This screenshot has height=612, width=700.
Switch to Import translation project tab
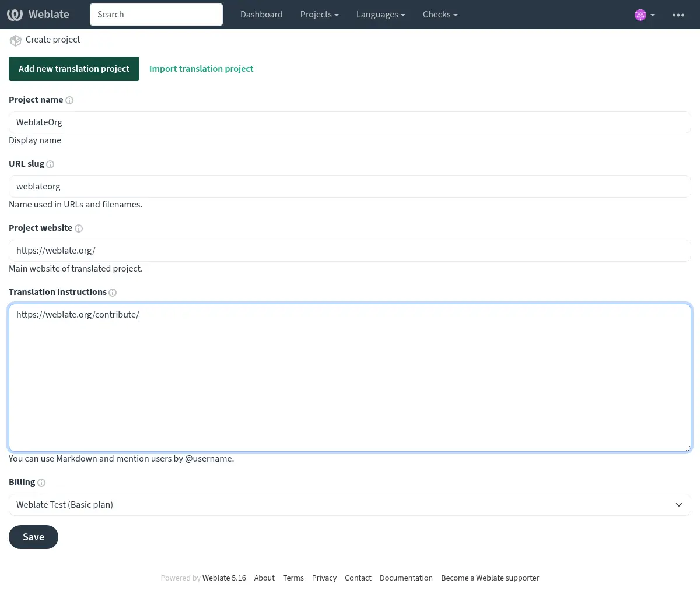201,69
